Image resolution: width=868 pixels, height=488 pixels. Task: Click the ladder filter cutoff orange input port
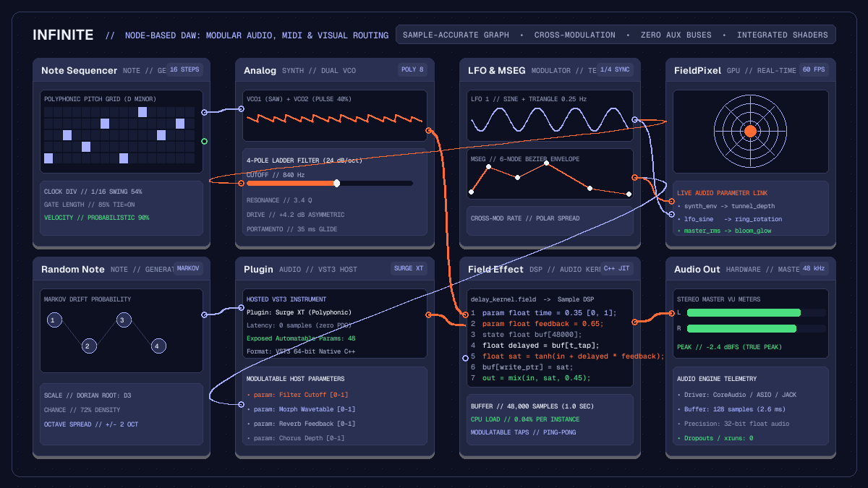tap(242, 183)
